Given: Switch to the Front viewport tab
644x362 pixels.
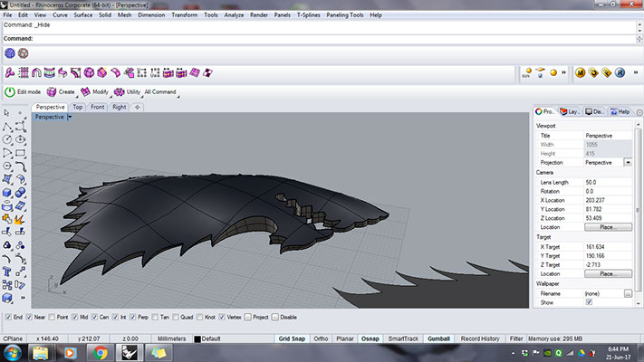Looking at the screenshot, I should (x=97, y=107).
